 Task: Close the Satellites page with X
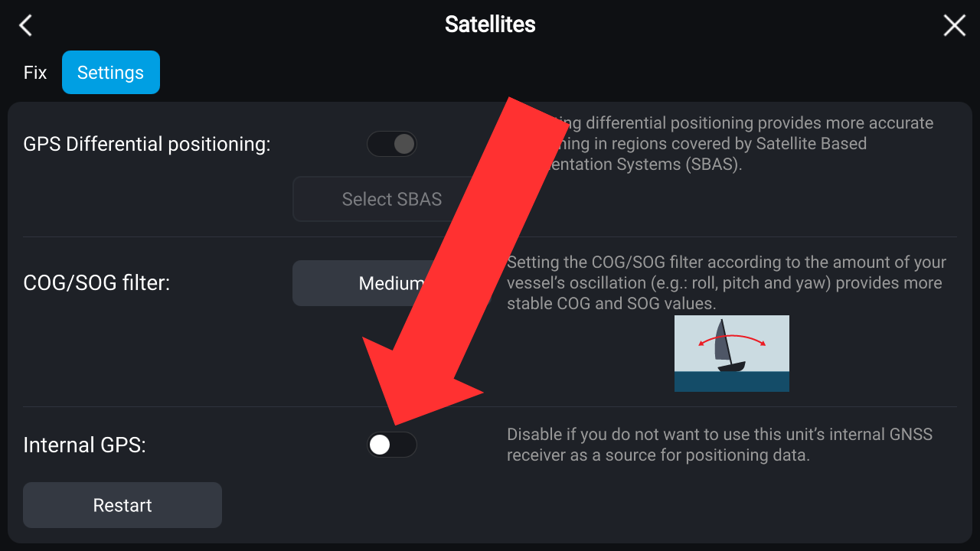click(x=954, y=25)
